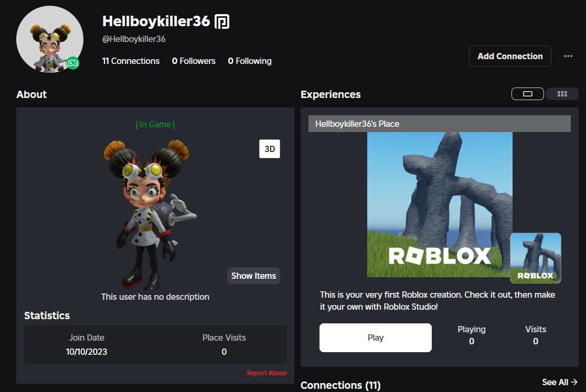The image size is (586, 392).
Task: Click the premium badge icon next to Hellboykiller36
Action: [x=221, y=21]
